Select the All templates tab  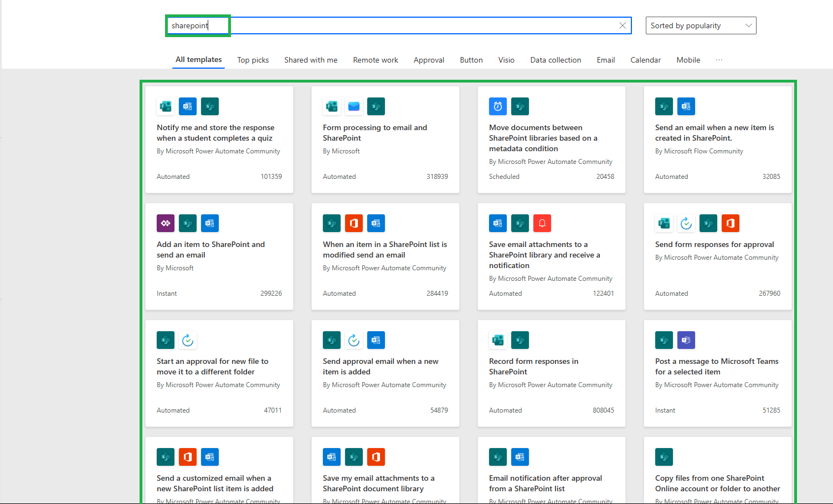[199, 60]
